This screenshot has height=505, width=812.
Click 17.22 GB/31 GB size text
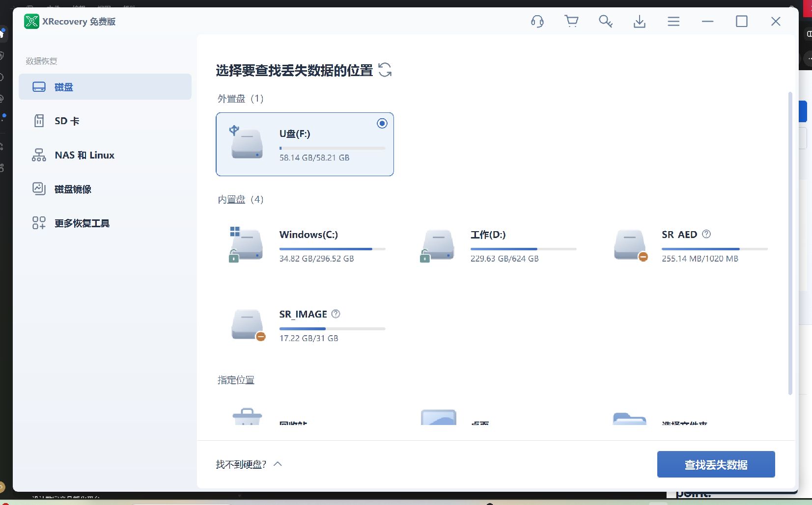point(309,338)
